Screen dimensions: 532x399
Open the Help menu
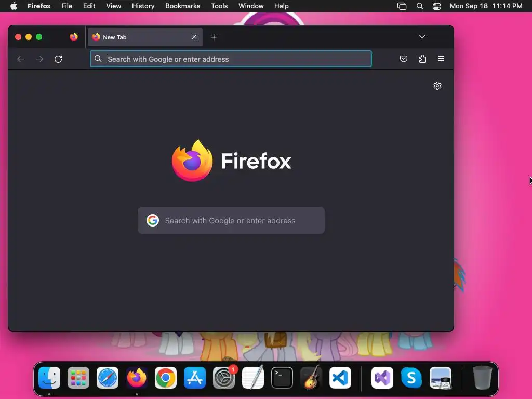[281, 6]
